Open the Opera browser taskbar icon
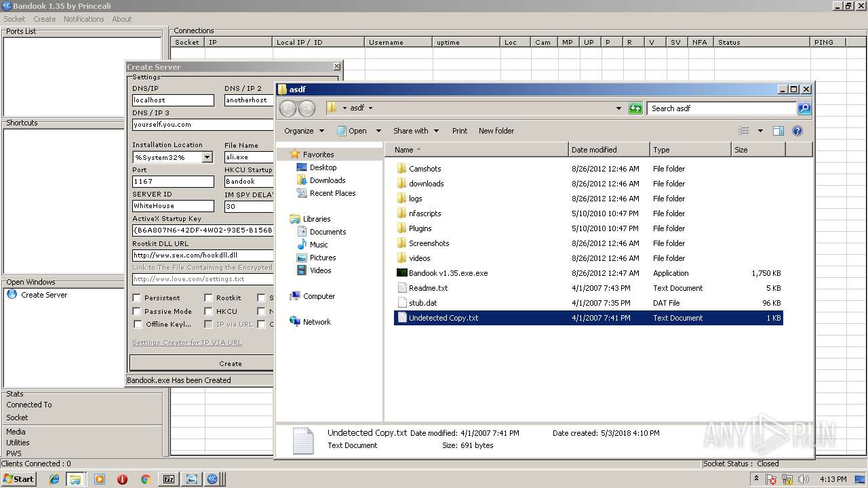Viewport: 868px width, 488px height. 122,479
